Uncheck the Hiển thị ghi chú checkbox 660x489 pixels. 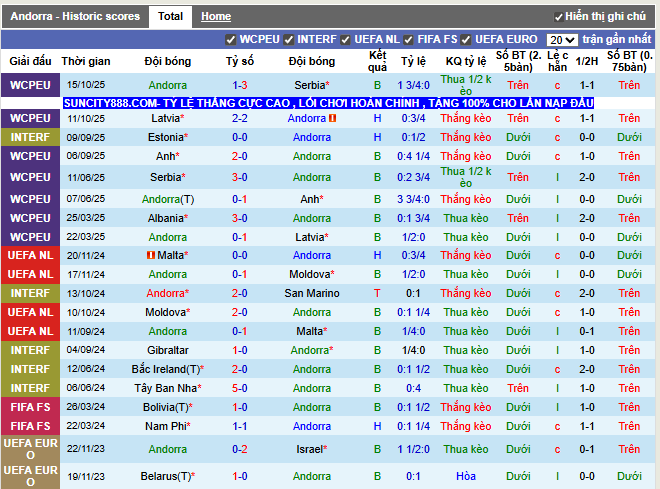559,17
